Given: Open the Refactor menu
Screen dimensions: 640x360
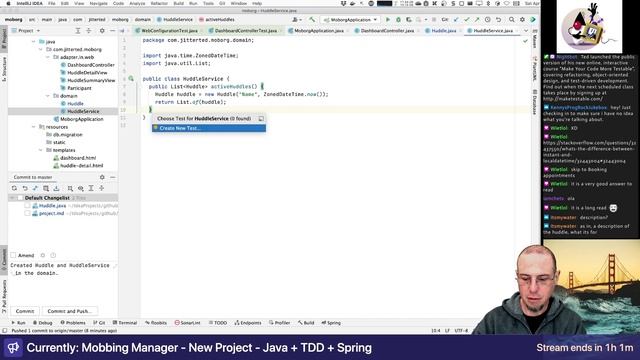Looking at the screenshot, I should point(159,3).
